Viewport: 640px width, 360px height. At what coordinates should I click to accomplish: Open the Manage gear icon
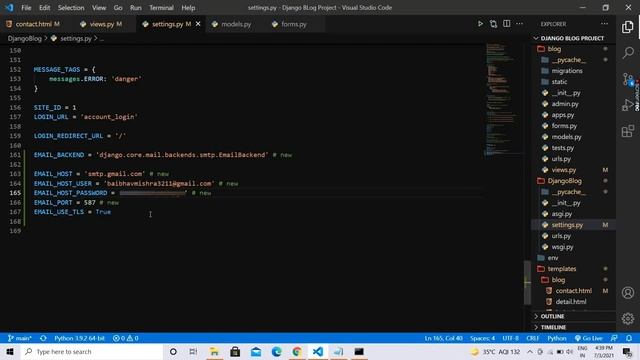(x=628, y=318)
